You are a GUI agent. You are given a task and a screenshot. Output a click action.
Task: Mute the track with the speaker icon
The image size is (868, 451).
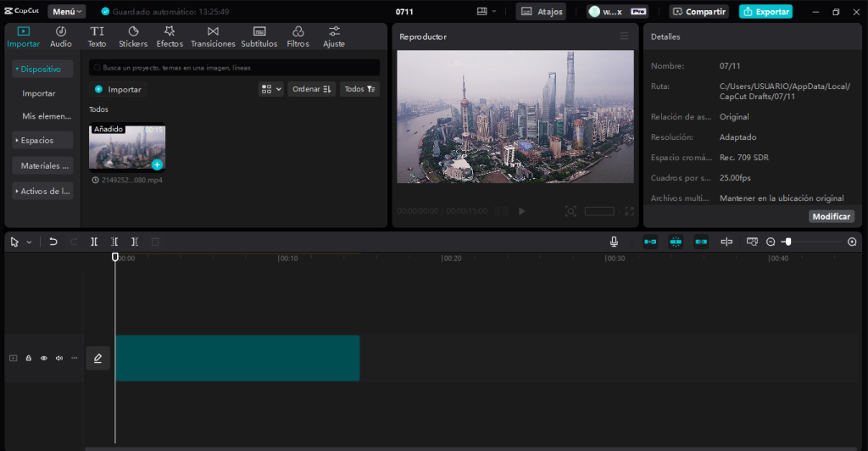coord(59,359)
